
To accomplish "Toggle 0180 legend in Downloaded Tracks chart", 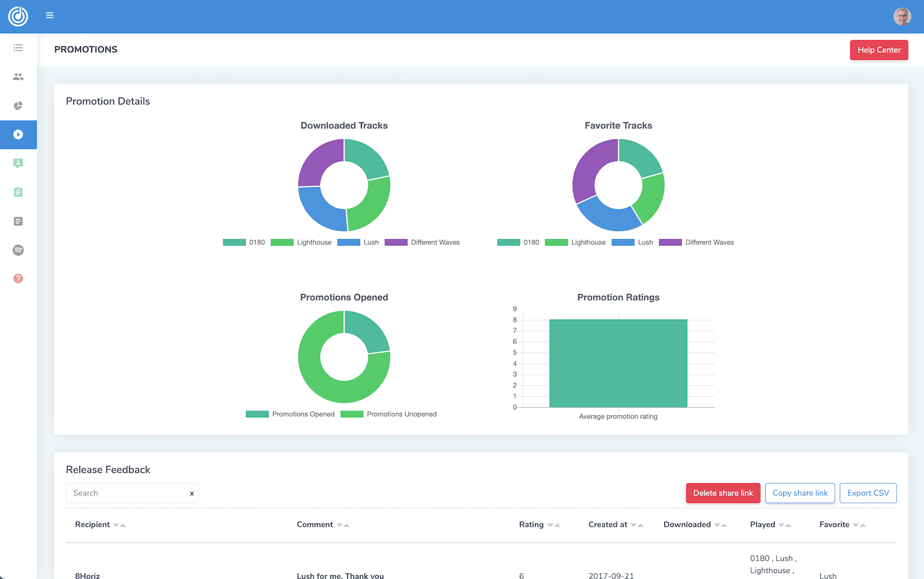I will point(244,243).
